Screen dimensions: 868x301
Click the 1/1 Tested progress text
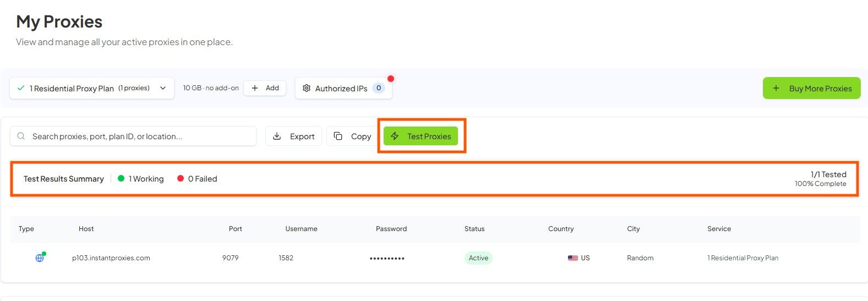[x=828, y=174]
